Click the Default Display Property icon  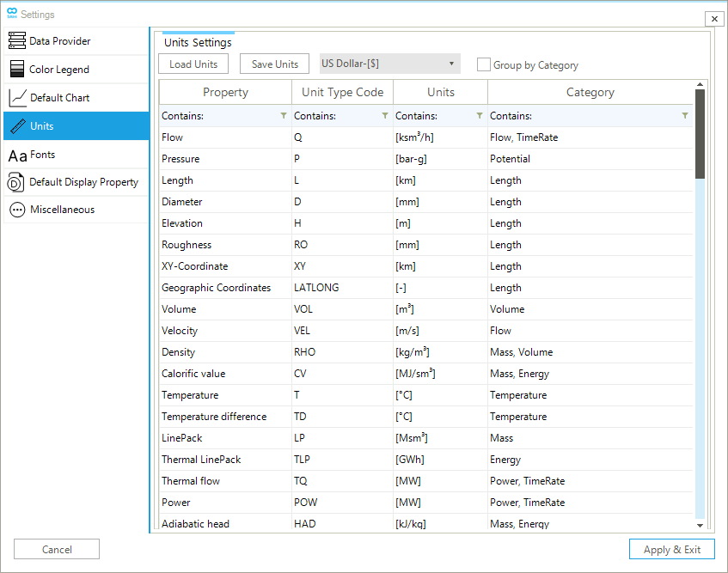pos(16,182)
